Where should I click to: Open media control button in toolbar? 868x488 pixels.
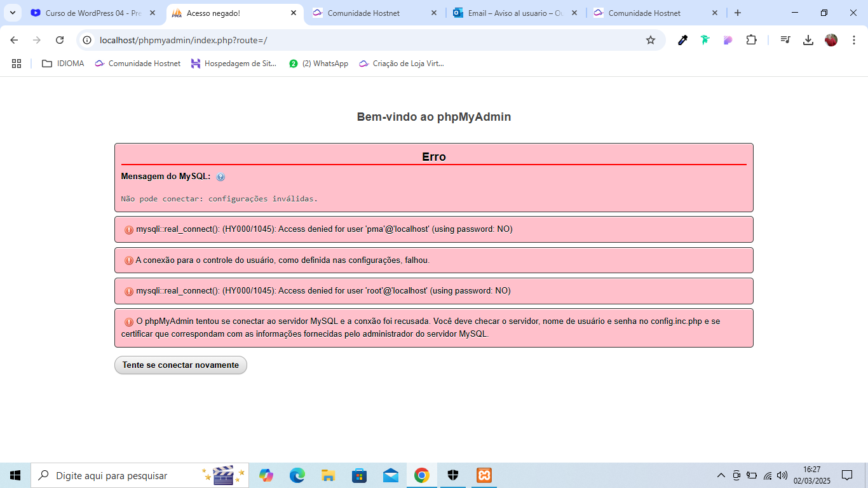785,40
